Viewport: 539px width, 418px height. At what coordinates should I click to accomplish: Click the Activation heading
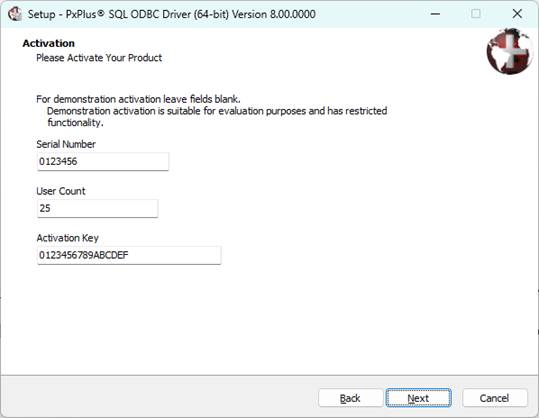tap(48, 43)
